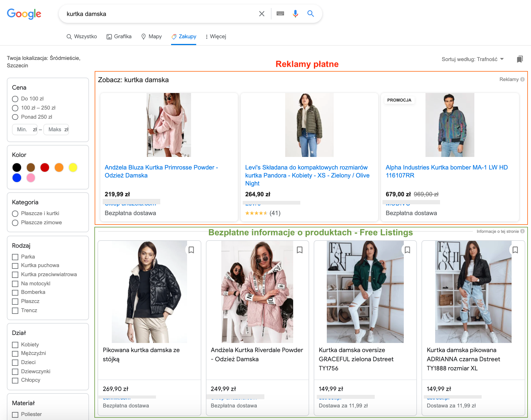The width and height of the screenshot is (531, 420).
Task: Bookmark the ADRIANNA czarna jacket
Action: pyautogui.click(x=515, y=250)
